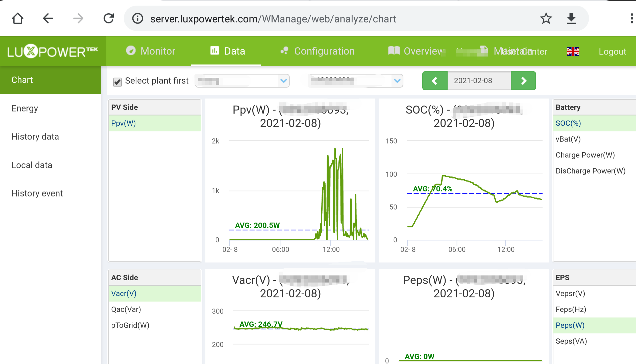Click the Monitor gauge icon

[131, 51]
